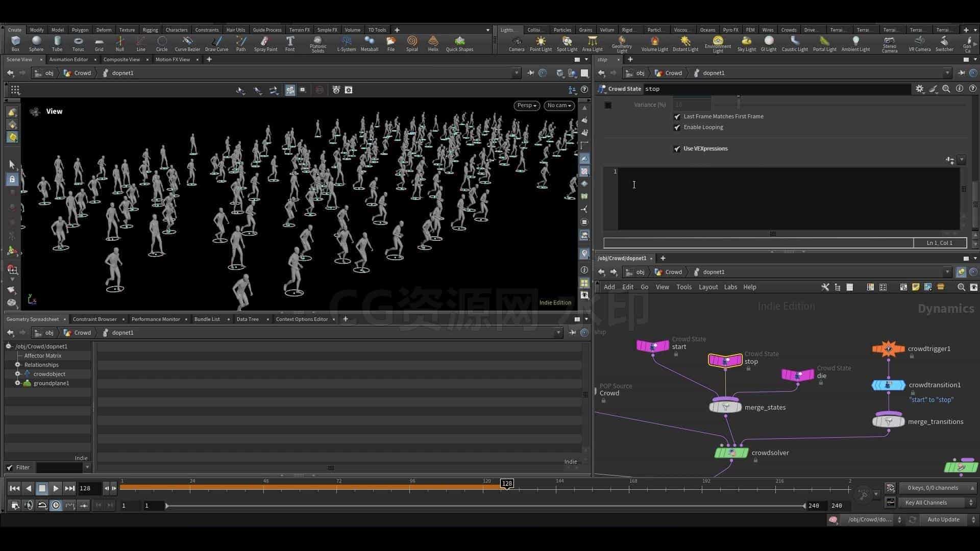Click the current frame number field
This screenshot has width=980, height=551.
(x=89, y=488)
